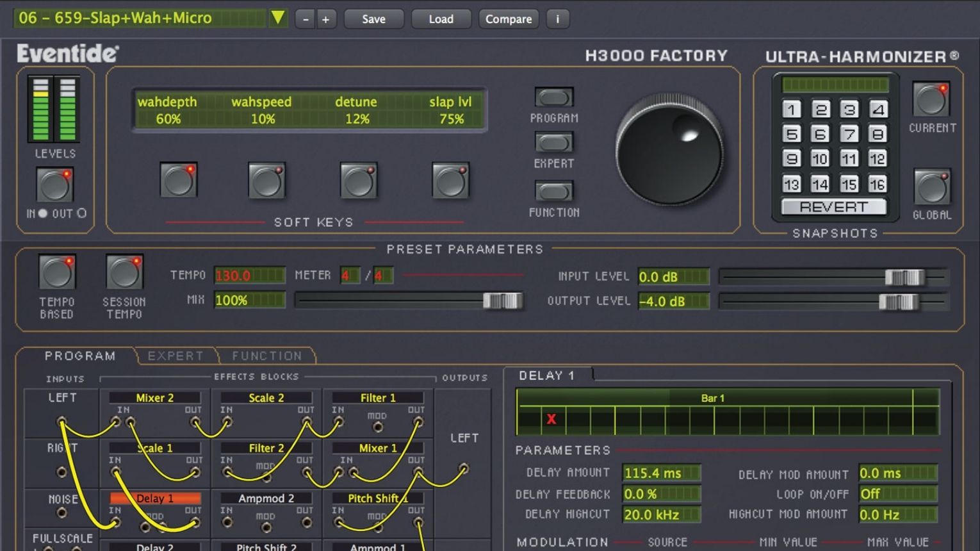980x551 pixels.
Task: Click the REVERT button
Action: click(x=833, y=207)
